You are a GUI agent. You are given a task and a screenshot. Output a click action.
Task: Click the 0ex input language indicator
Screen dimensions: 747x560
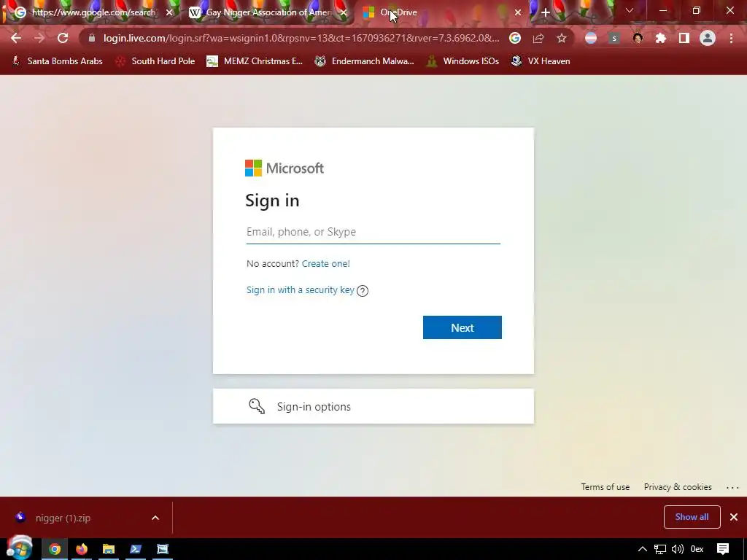(x=697, y=549)
